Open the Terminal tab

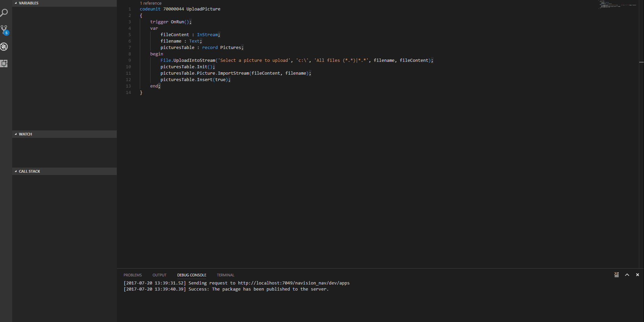(225, 275)
